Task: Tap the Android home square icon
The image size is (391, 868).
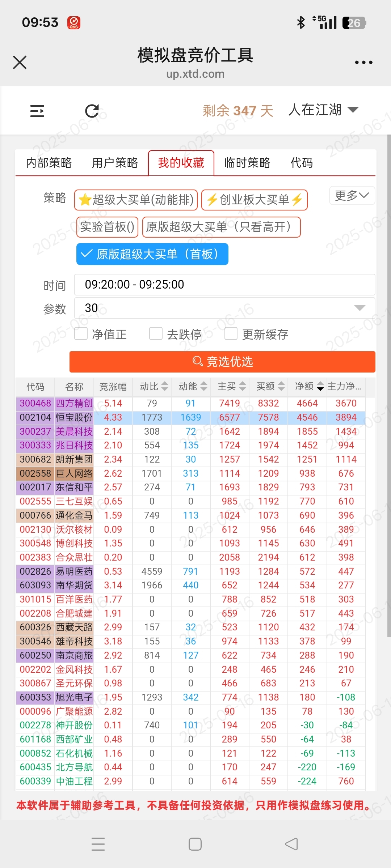Action: pos(195,844)
